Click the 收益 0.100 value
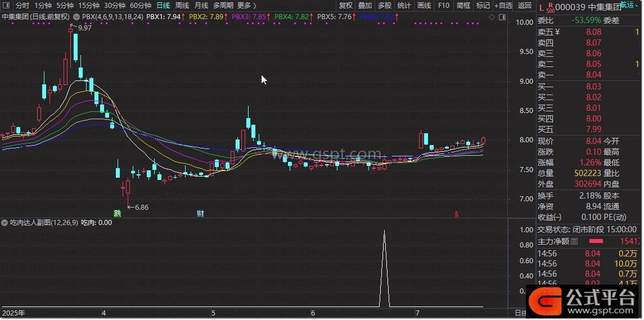The width and height of the screenshot is (644, 320). point(592,217)
